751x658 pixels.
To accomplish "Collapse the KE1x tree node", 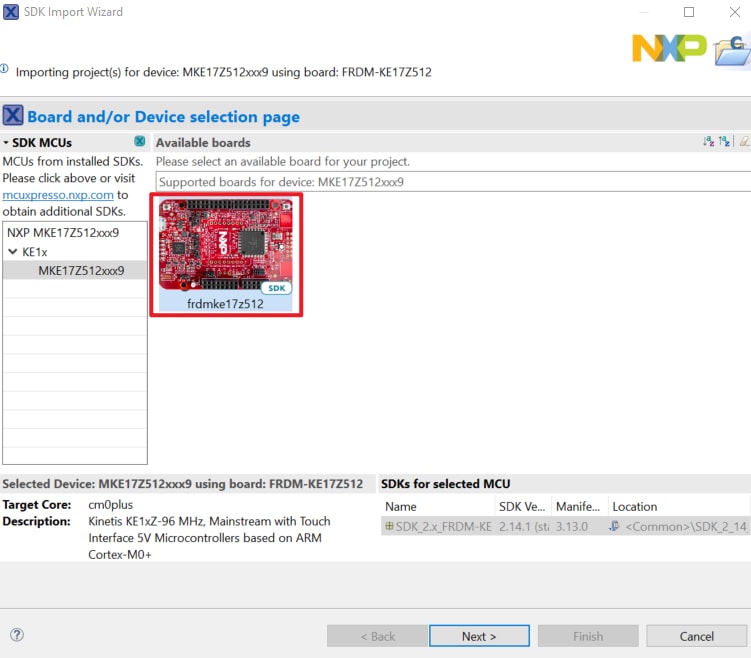I will (12, 252).
